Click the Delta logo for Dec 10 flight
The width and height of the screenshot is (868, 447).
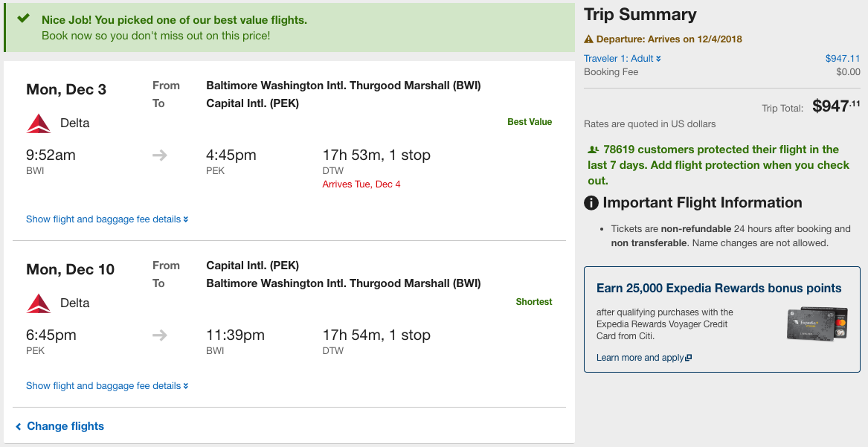coord(39,303)
